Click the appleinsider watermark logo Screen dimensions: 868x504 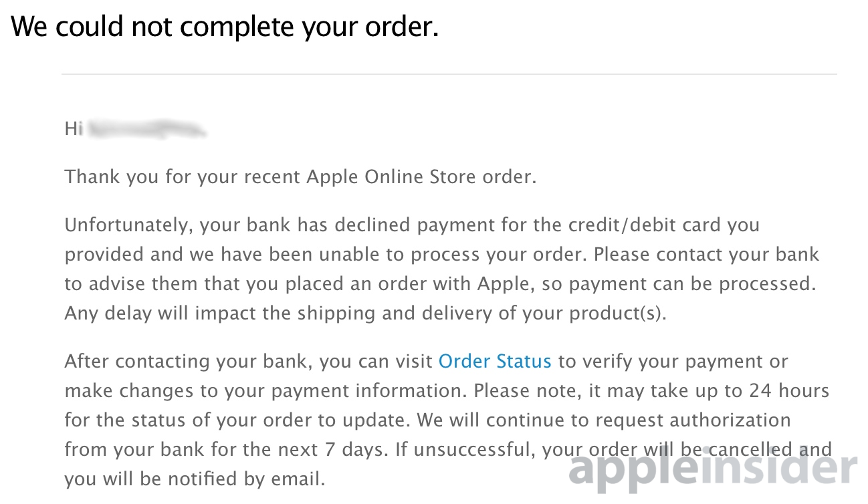(x=713, y=469)
